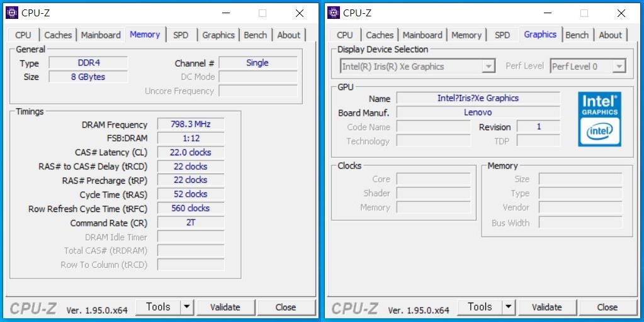Click the empty Code Name field
The height and width of the screenshot is (322, 644).
tap(434, 127)
